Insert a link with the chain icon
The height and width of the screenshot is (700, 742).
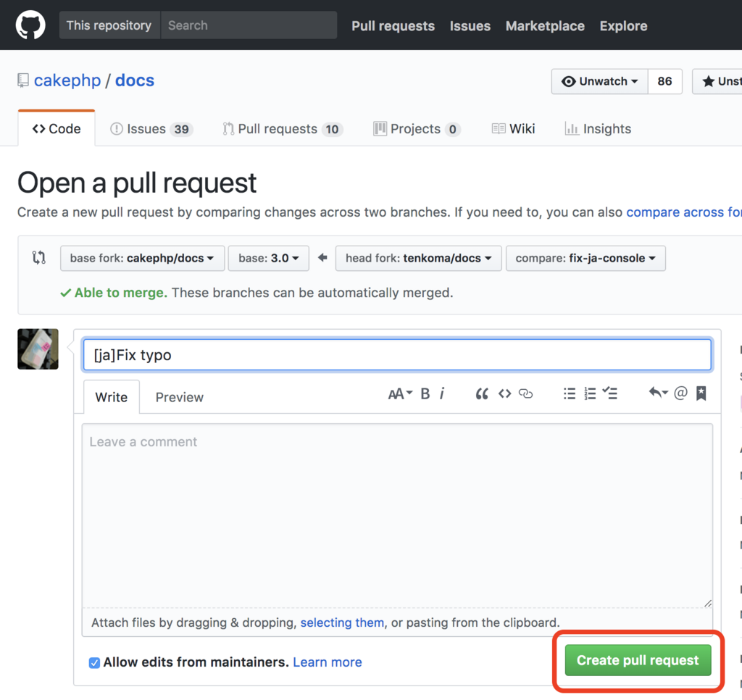(x=526, y=393)
